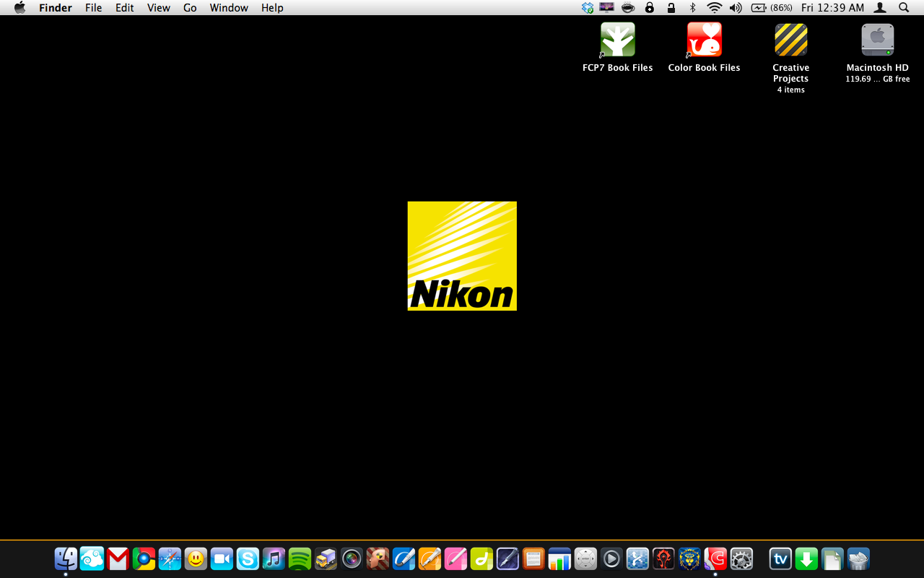Open the green Downloads arrow stack
The image size is (924, 578).
coord(806,558)
